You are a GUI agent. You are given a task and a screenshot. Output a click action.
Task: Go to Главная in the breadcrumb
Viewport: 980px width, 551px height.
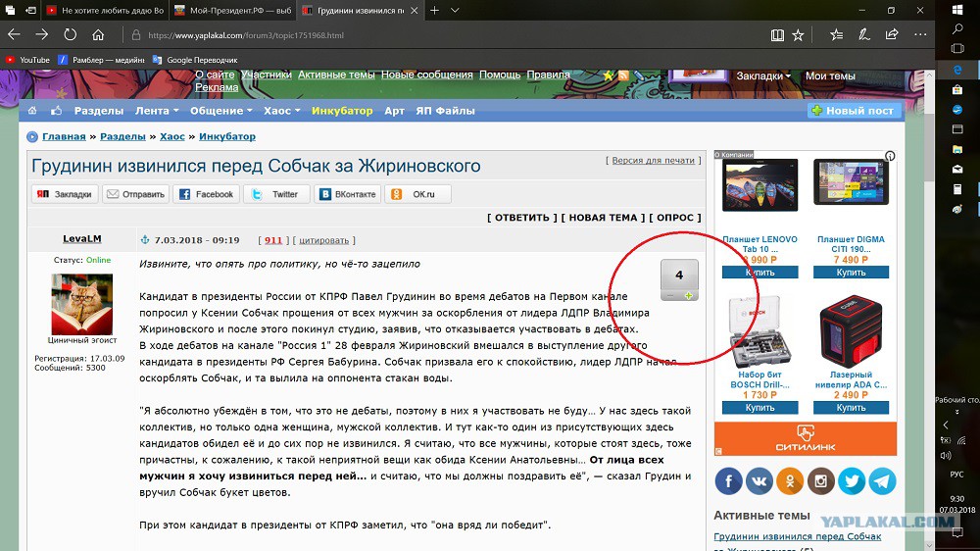point(64,136)
